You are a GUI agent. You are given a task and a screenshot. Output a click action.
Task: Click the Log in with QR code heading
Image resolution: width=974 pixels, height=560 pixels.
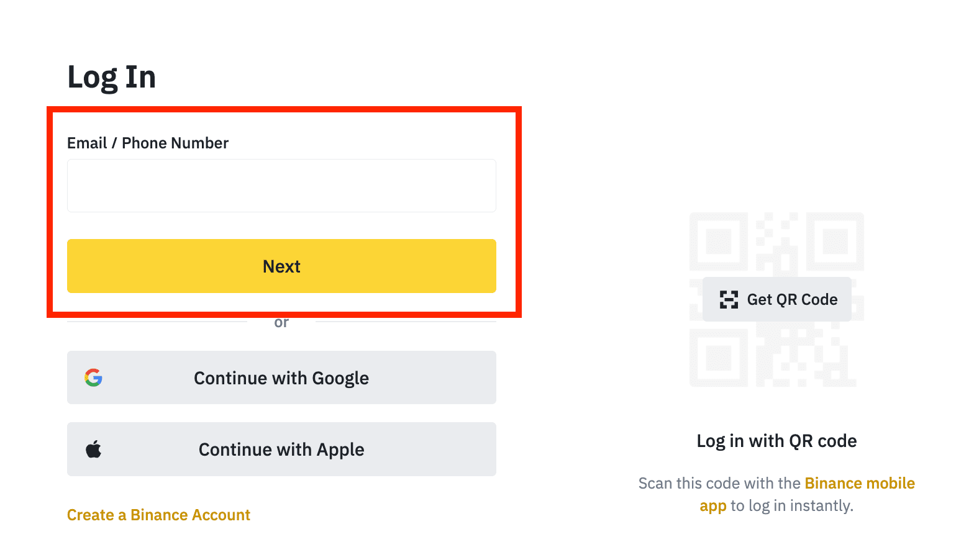pos(776,441)
